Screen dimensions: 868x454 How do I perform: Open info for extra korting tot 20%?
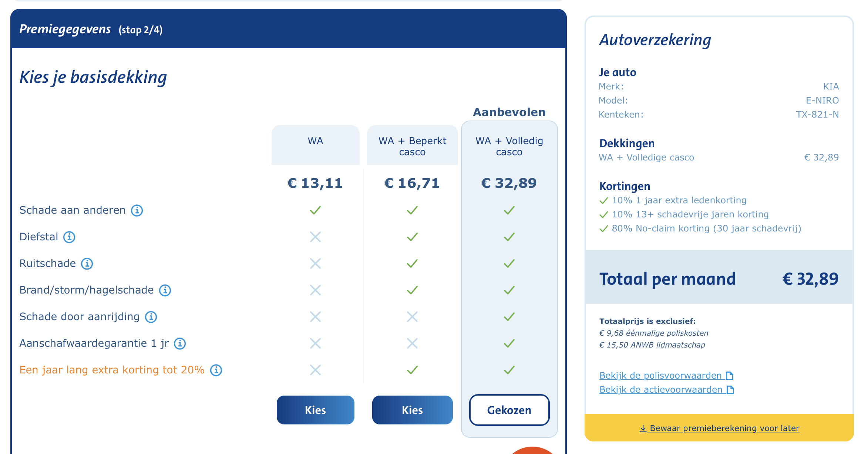coord(216,370)
